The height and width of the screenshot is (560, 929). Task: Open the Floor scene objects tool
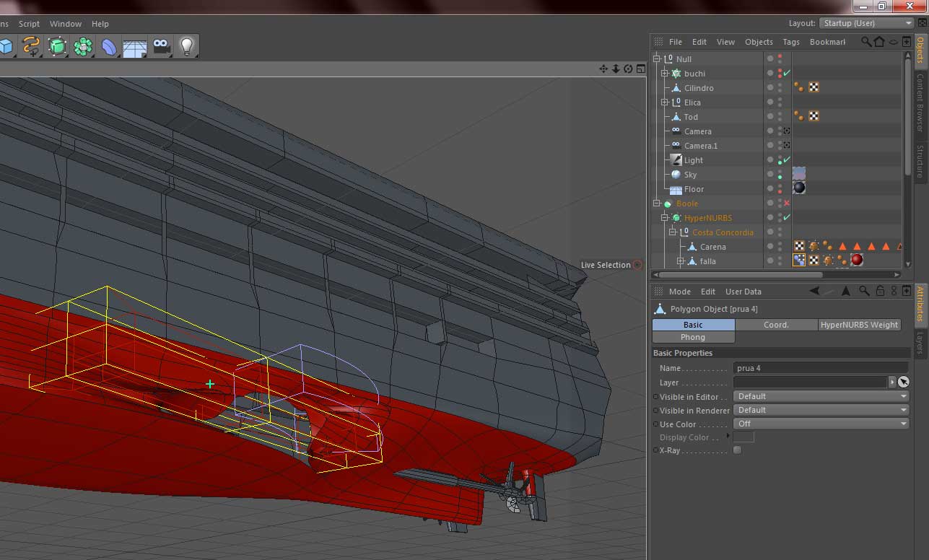pos(135,47)
